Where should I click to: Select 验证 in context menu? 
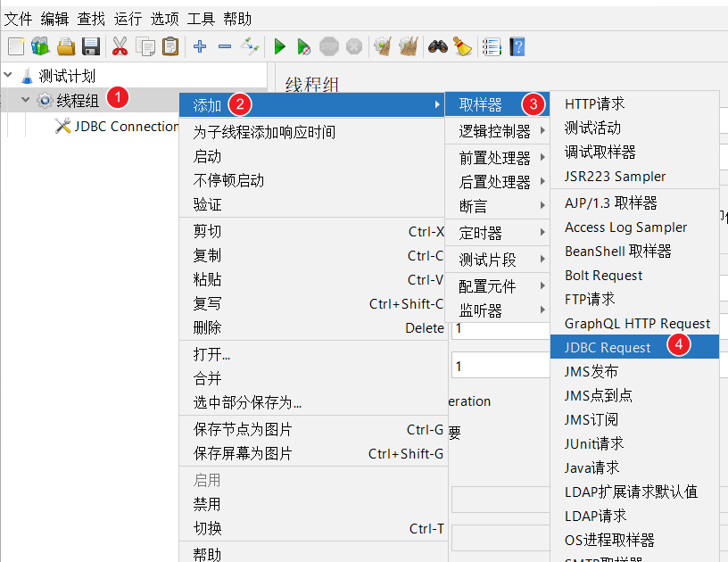pyautogui.click(x=311, y=204)
